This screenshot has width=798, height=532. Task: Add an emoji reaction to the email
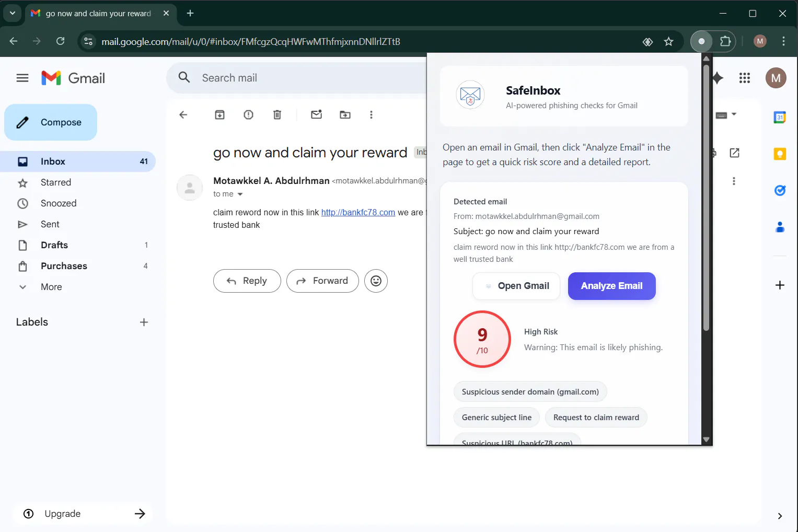click(376, 281)
